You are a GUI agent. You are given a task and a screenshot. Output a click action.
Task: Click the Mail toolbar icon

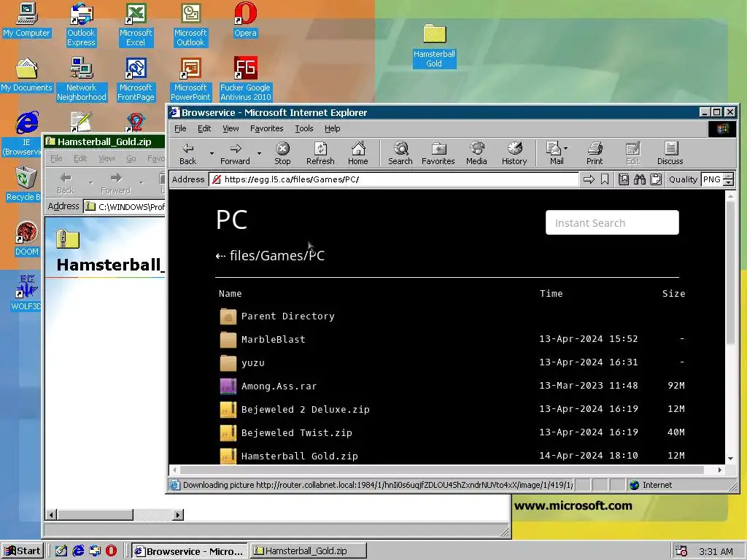(x=554, y=153)
